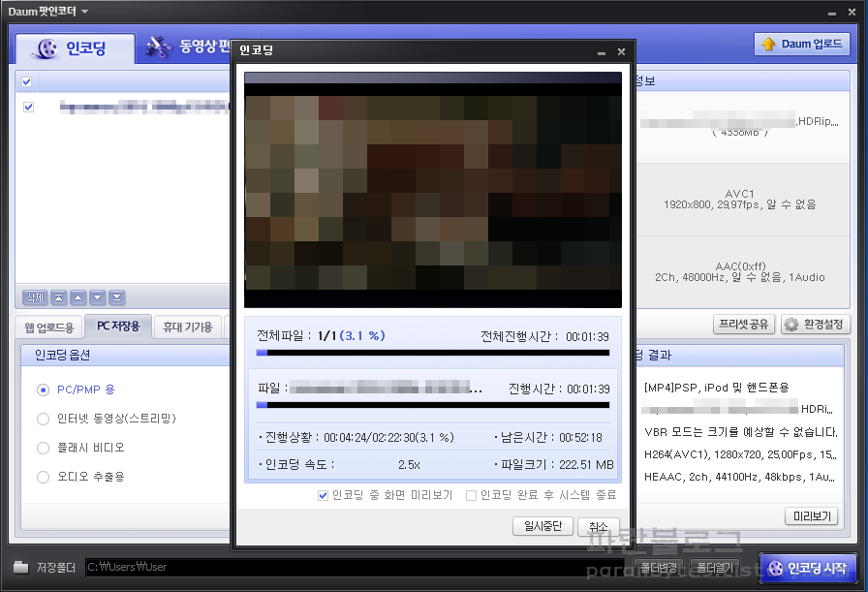Move file to bottom with the move-to-bottom arrow icon
The height and width of the screenshot is (592, 868).
click(117, 297)
